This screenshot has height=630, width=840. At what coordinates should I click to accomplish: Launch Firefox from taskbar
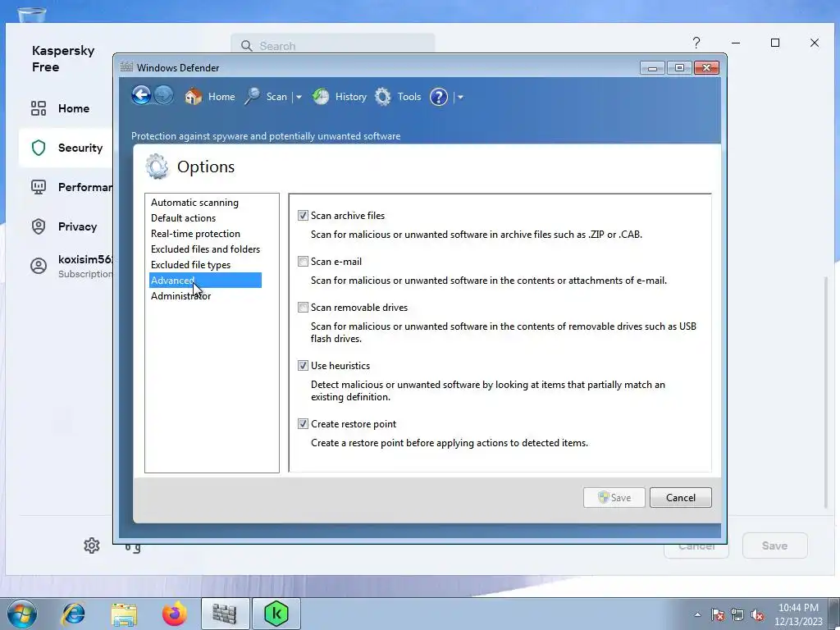[x=175, y=614]
